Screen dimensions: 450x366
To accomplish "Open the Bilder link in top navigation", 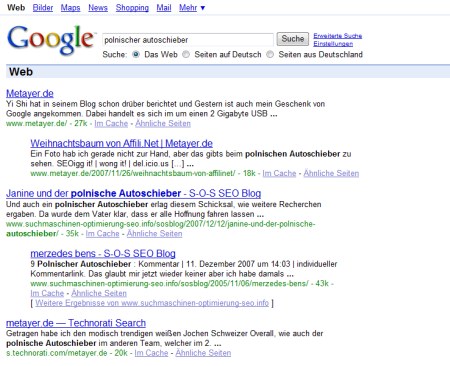I will pyautogui.click(x=43, y=8).
